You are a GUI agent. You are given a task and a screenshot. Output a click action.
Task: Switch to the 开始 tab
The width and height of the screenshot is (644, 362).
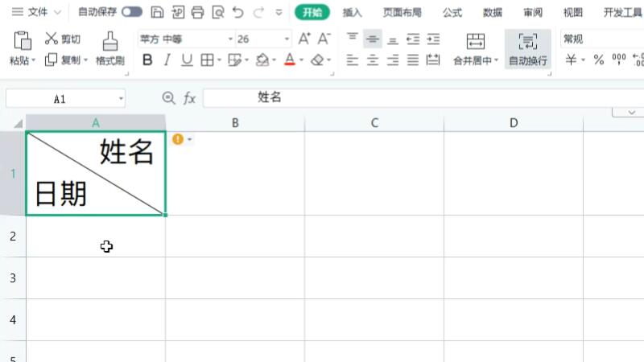[x=312, y=12]
